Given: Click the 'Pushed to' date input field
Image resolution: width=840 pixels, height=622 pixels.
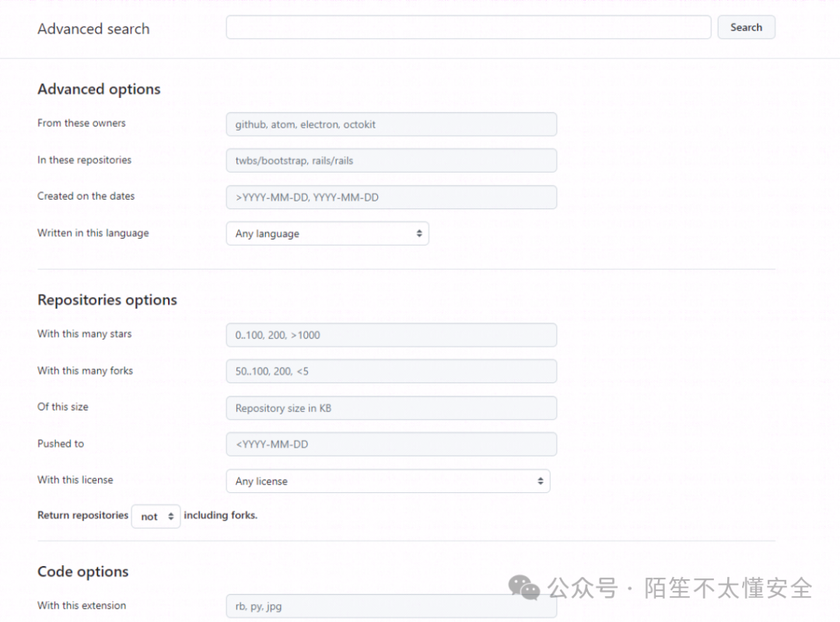Looking at the screenshot, I should [390, 444].
